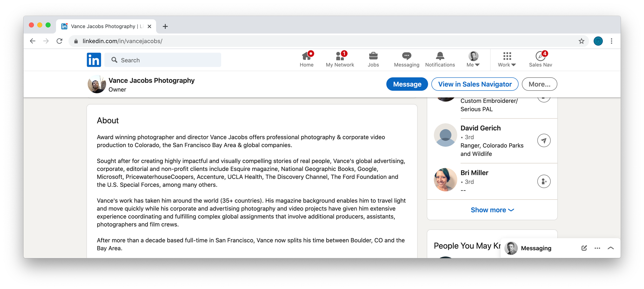Viewport: 644px width, 289px height.
Task: Click Vance Jacobs profile photo in sticky header
Action: click(x=97, y=84)
